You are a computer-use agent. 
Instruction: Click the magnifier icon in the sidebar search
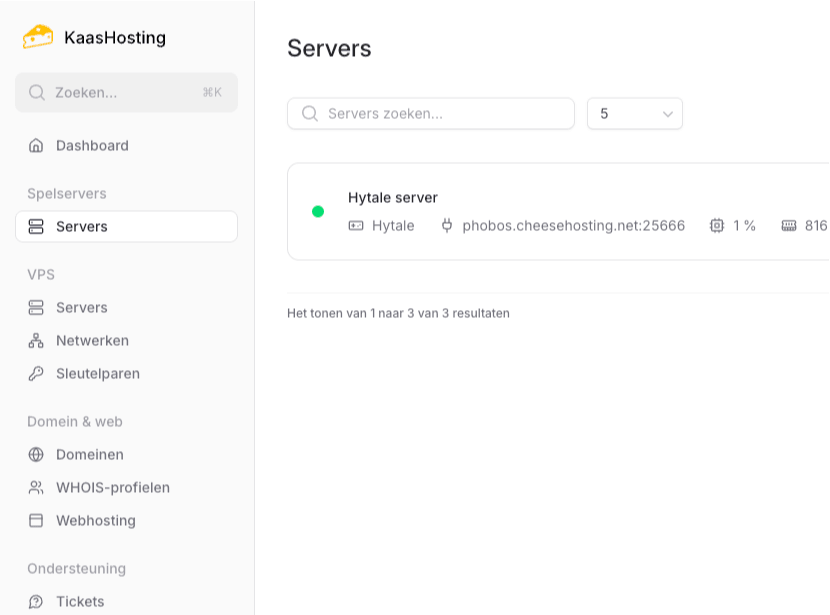tap(36, 92)
